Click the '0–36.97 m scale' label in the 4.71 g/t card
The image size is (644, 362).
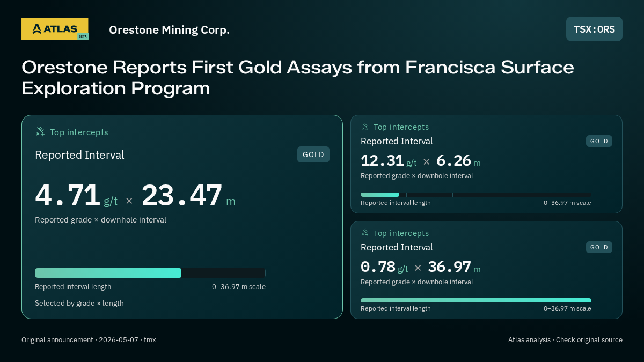click(239, 286)
